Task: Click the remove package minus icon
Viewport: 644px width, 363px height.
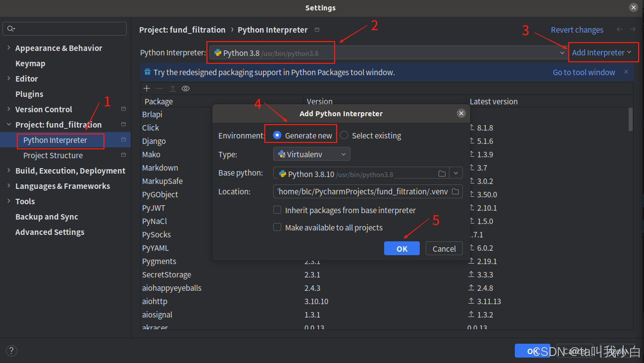Action: (159, 88)
